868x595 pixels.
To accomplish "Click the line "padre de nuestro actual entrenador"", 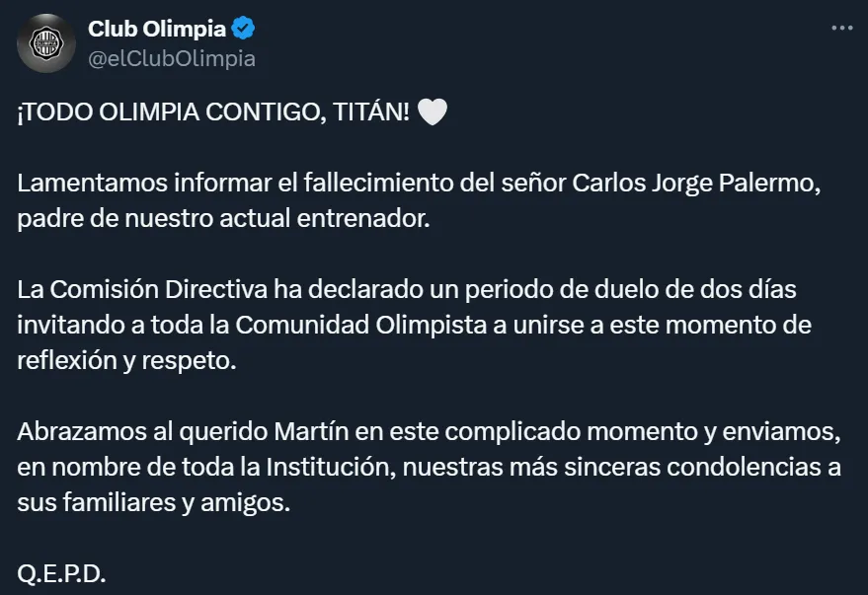I will tap(224, 218).
